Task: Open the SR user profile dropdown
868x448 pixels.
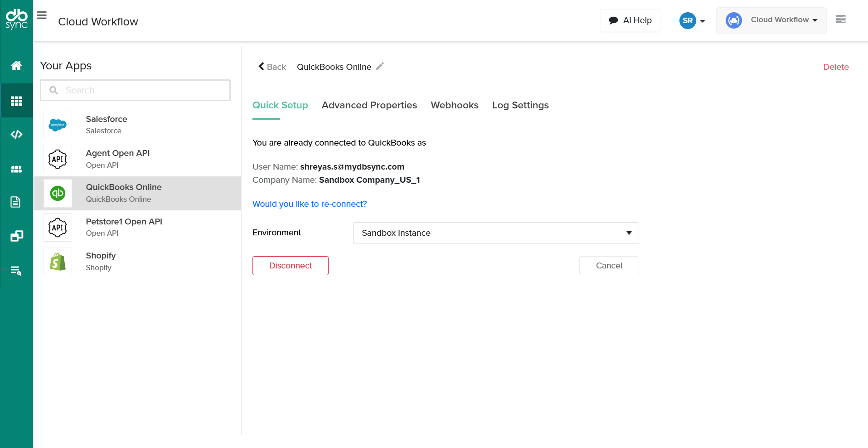Action: click(x=692, y=20)
